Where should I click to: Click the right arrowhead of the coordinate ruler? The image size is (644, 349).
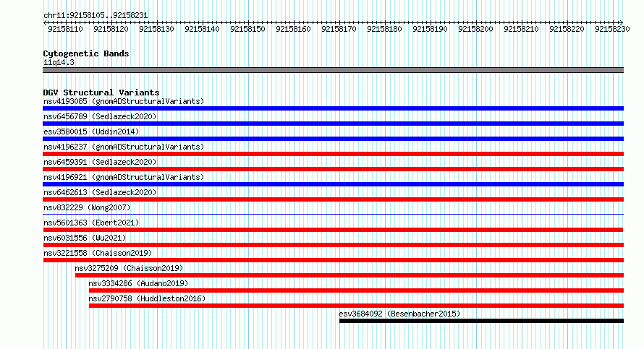(x=622, y=22)
